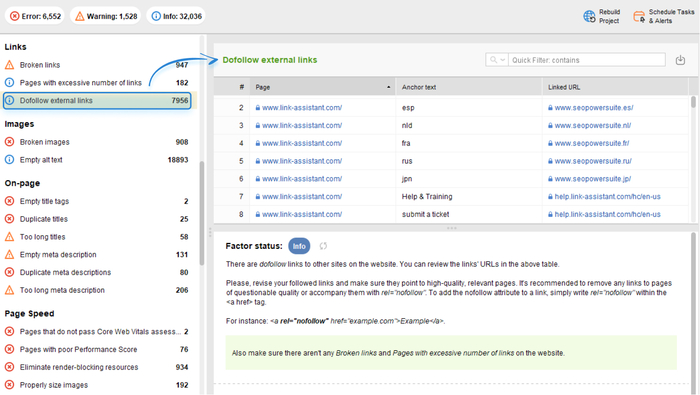Open www.seopowersuite.fr/ linked URL
Screen dimensions: 700x395
[x=592, y=143]
